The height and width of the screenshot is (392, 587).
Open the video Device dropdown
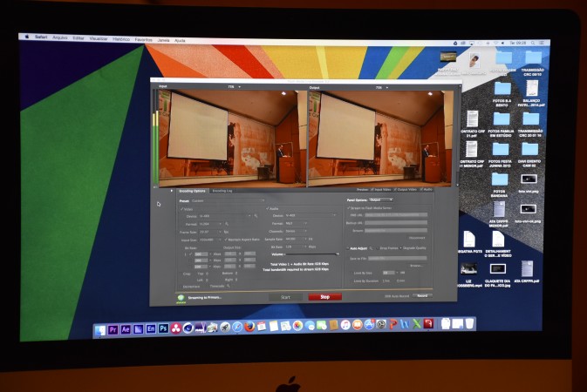click(224, 216)
